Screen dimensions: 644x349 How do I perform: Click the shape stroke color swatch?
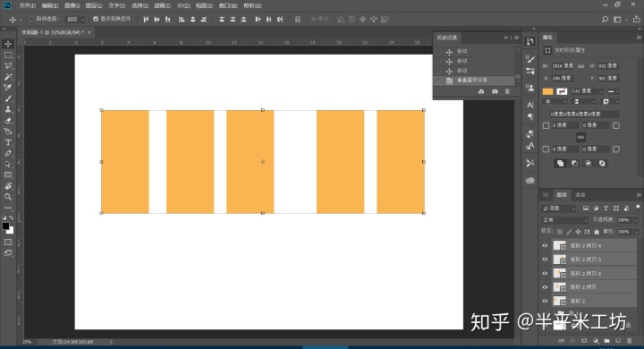tap(562, 91)
